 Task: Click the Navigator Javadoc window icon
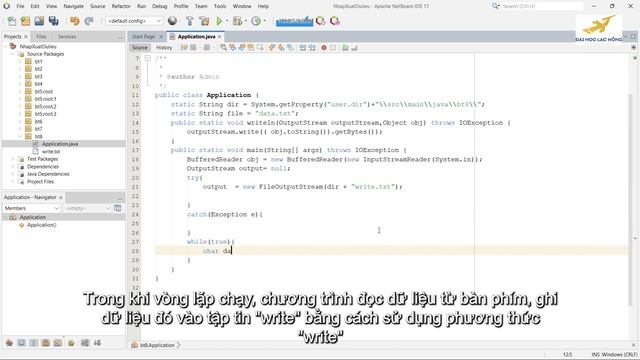click(x=118, y=208)
